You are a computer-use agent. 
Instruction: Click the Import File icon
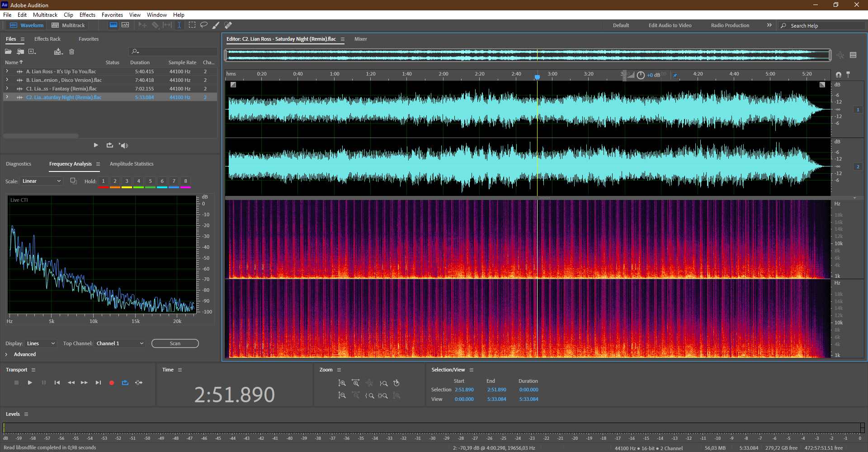coord(20,52)
